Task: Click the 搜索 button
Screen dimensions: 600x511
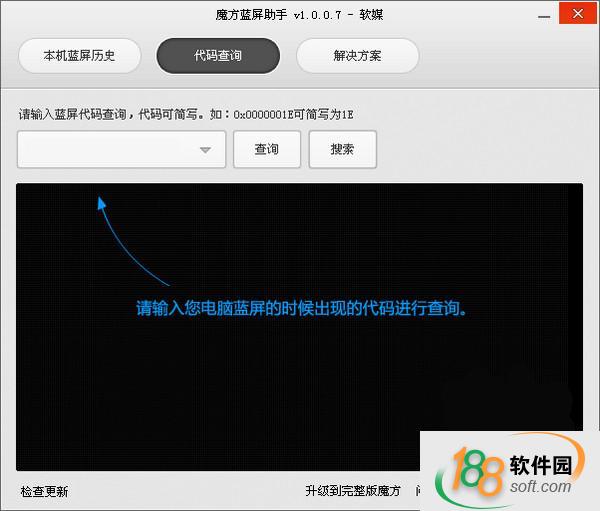Action: pos(342,150)
